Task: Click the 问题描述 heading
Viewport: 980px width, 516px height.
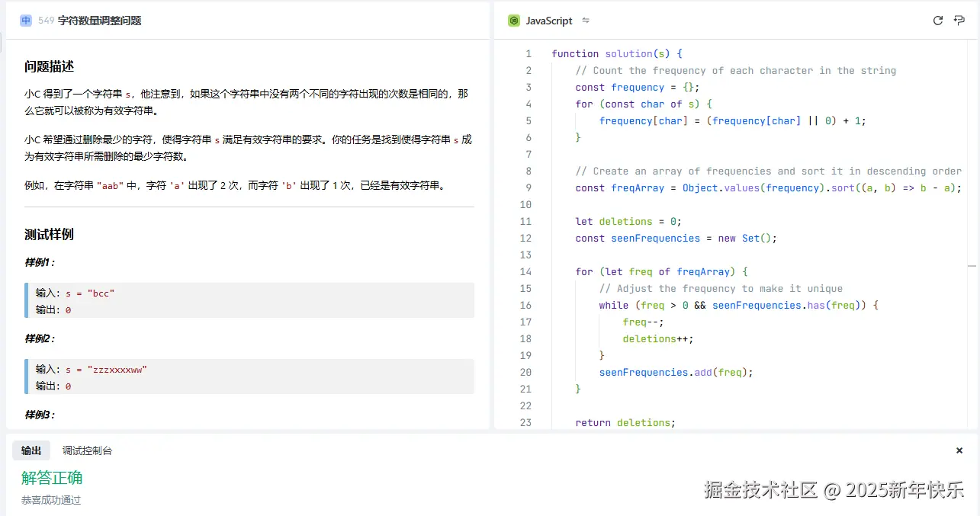Action: point(49,66)
